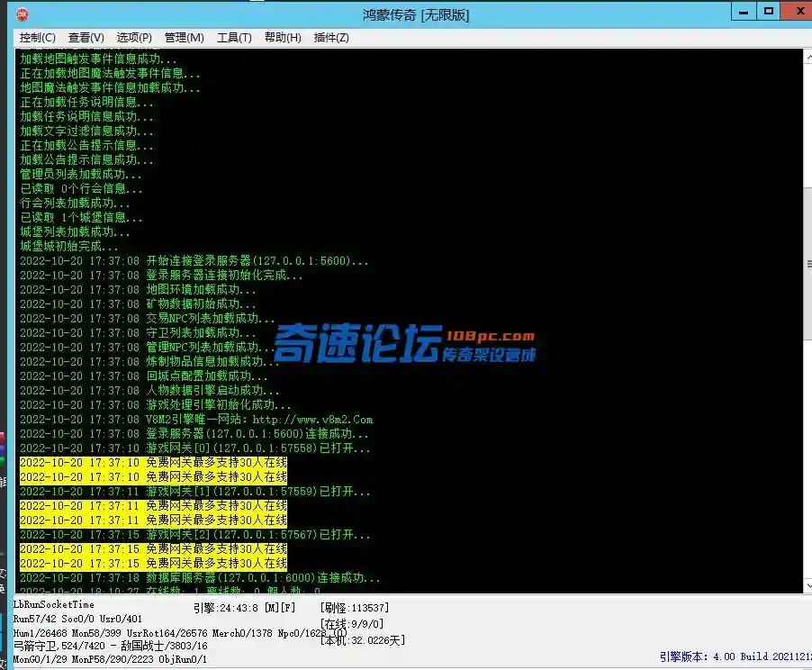Select log line 矿物数据初始成功
Image resolution: width=812 pixels, height=670 pixels.
[x=138, y=304]
